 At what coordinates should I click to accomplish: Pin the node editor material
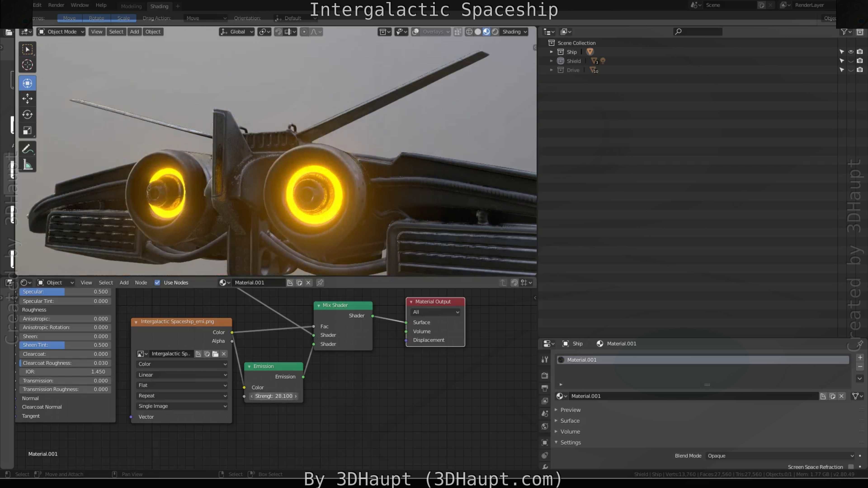click(x=320, y=283)
